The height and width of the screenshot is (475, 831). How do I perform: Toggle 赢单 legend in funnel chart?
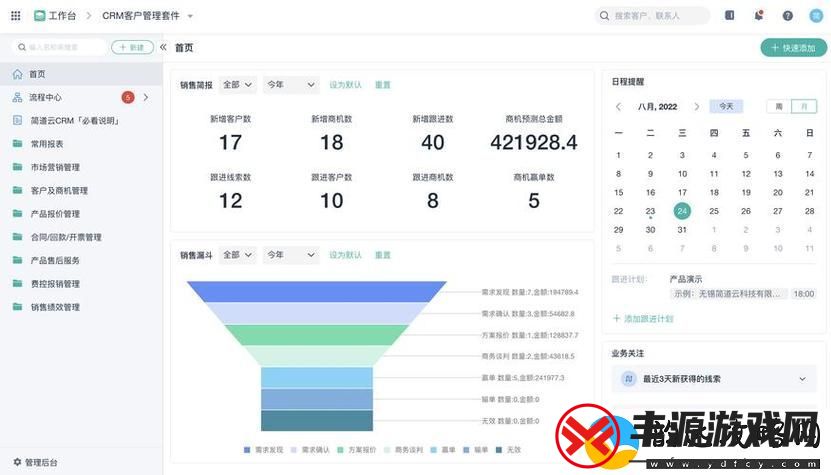click(x=443, y=450)
